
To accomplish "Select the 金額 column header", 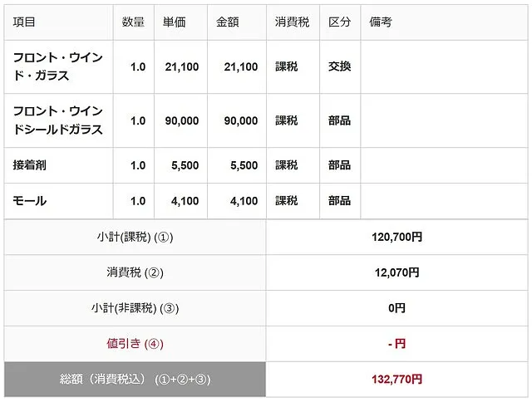I will click(x=227, y=22).
